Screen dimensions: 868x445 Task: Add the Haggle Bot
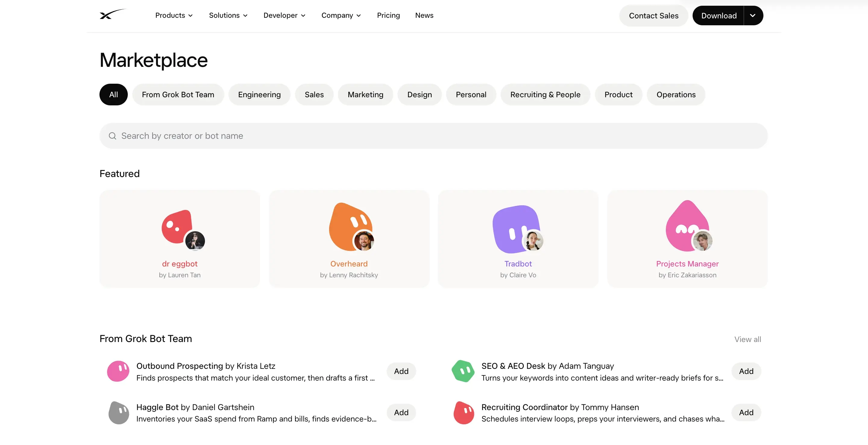point(401,413)
